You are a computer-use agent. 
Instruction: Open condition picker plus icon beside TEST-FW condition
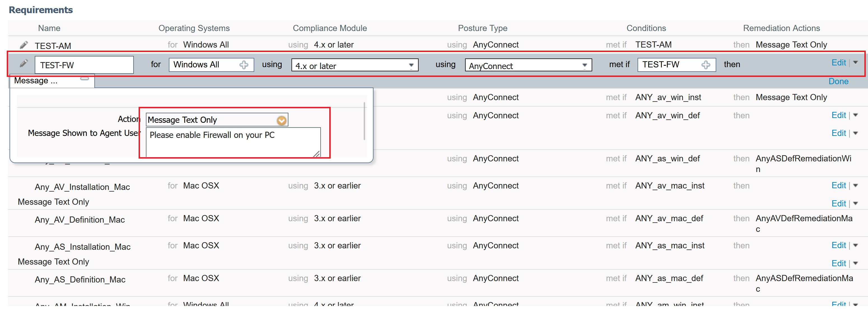click(x=706, y=64)
